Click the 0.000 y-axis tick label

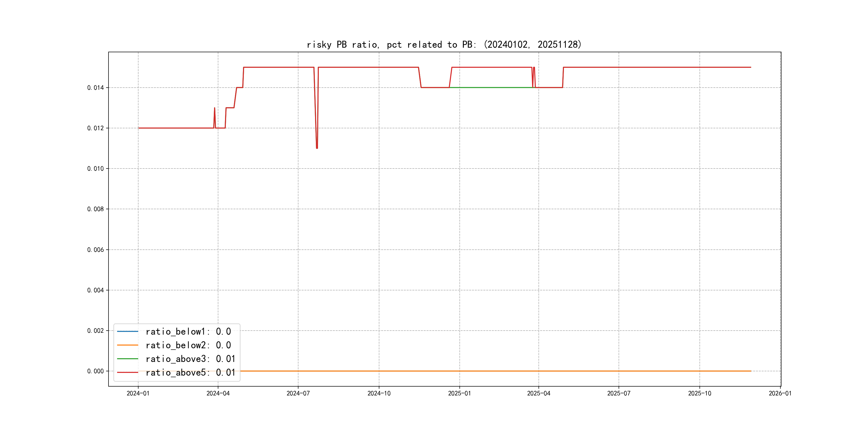tap(95, 371)
